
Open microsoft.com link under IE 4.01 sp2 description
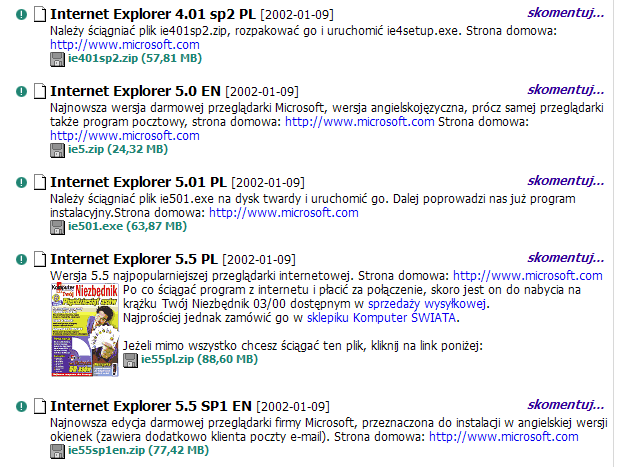pyautogui.click(x=125, y=45)
